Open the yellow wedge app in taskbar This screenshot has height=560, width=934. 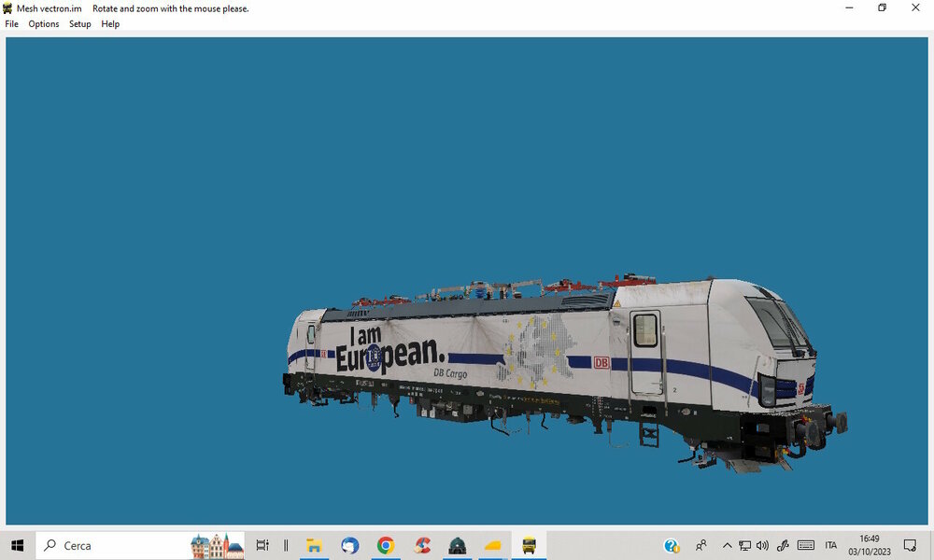click(x=493, y=545)
